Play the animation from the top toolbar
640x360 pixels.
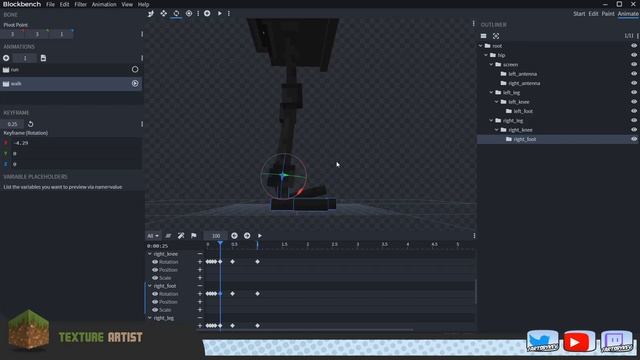point(220,13)
